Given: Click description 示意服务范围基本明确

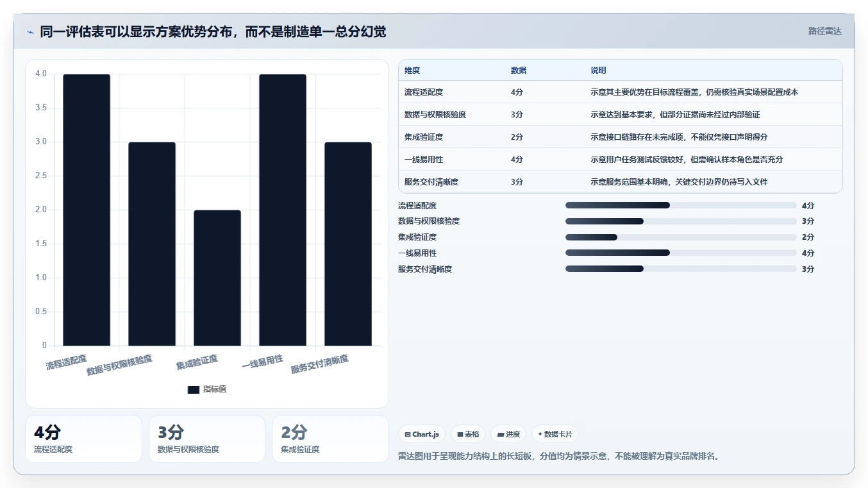Looking at the screenshot, I should click(679, 182).
